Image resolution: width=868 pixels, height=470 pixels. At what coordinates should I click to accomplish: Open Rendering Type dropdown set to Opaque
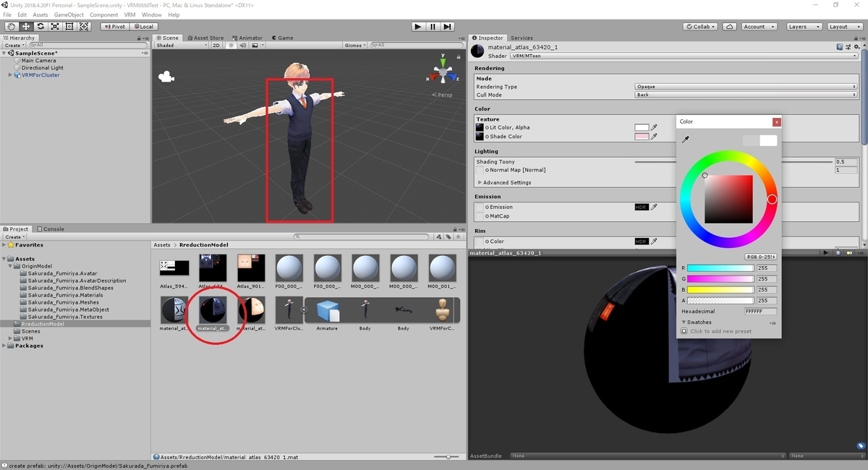pos(746,87)
